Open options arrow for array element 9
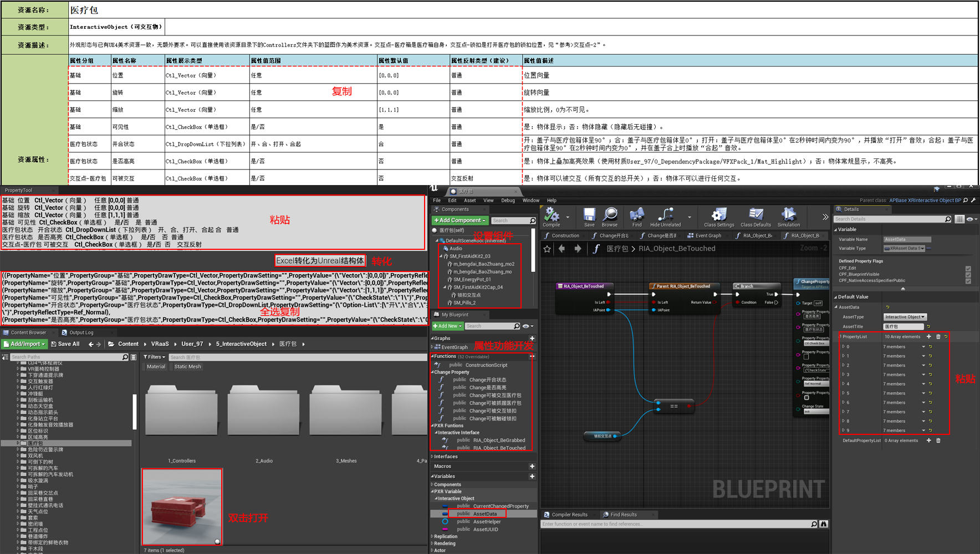Screen dimensions: 980x554 pyautogui.click(x=923, y=430)
